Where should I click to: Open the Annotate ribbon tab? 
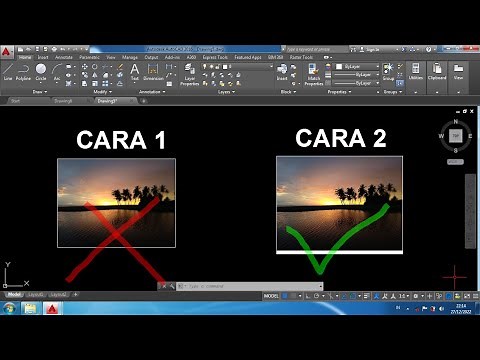pos(63,57)
